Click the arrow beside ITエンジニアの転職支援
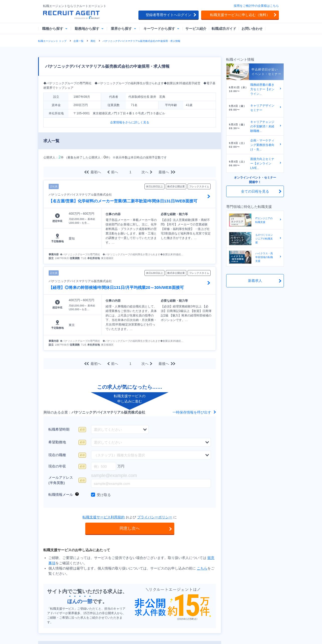The width and height of the screenshot is (322, 644). tap(280, 219)
